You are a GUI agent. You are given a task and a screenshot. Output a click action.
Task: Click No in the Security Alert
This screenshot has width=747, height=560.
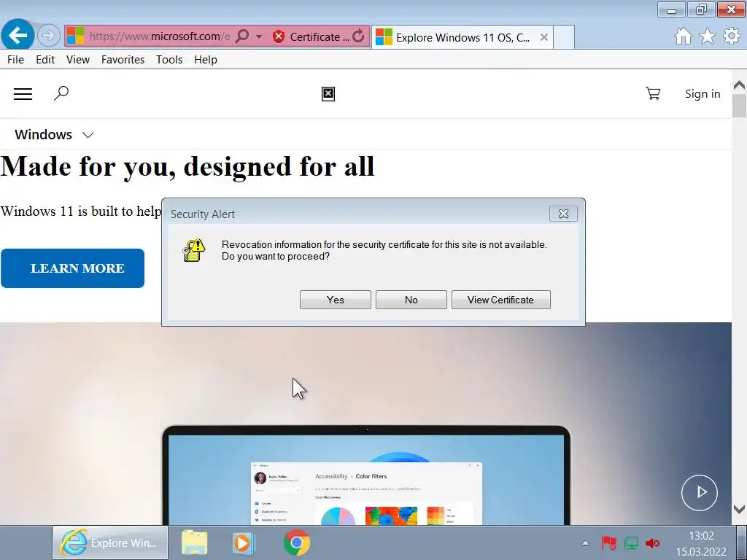pos(411,300)
